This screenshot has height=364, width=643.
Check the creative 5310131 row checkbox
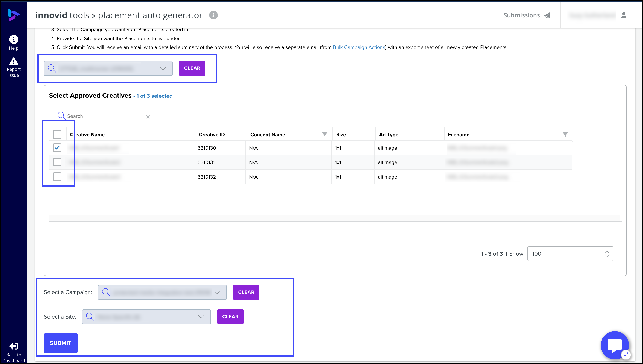tap(57, 162)
